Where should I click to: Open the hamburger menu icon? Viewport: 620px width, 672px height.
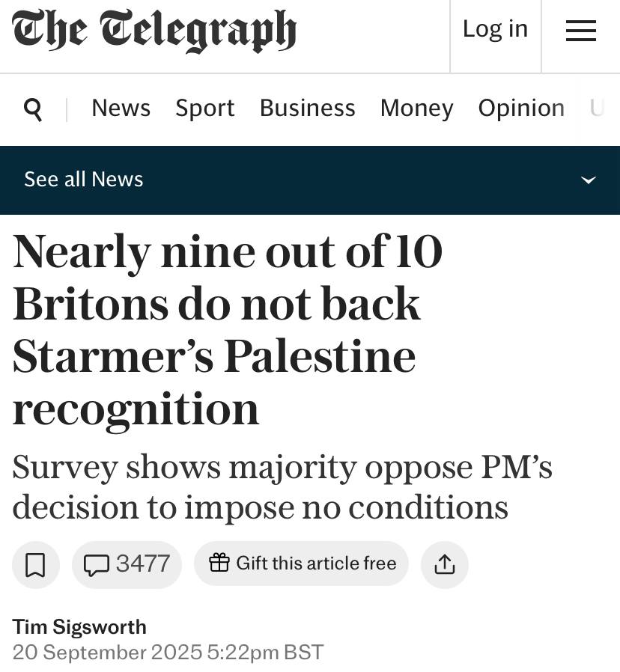pos(580,31)
